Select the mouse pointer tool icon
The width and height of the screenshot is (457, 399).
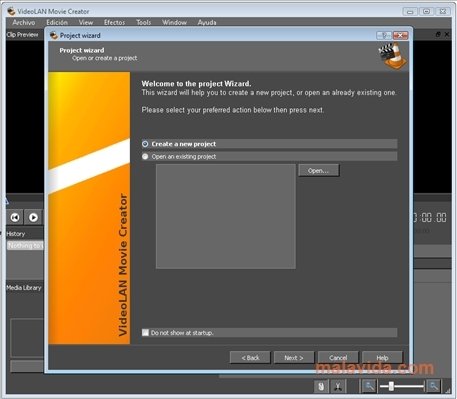pos(321,386)
